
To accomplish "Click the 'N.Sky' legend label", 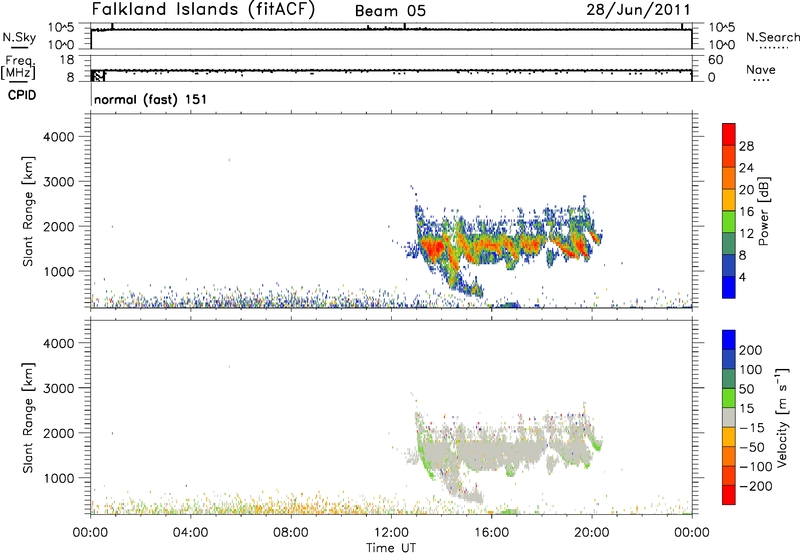I will click(19, 37).
